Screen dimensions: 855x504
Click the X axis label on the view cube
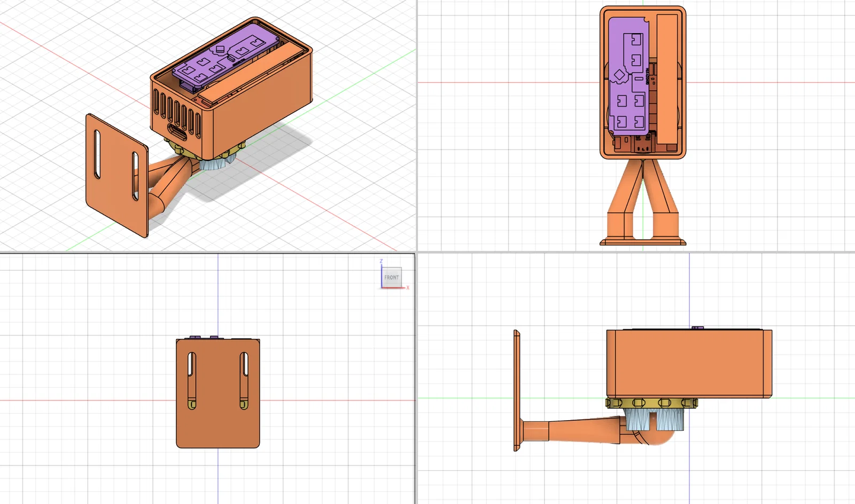[x=408, y=288]
